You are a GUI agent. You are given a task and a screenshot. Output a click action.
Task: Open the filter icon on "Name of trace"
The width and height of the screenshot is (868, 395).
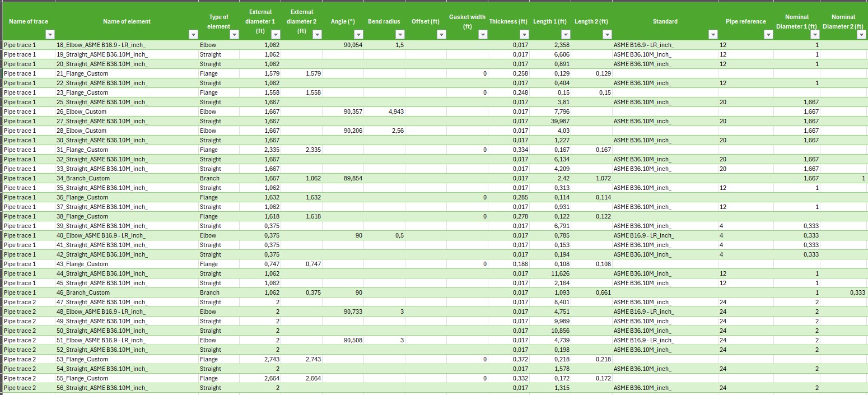49,34
